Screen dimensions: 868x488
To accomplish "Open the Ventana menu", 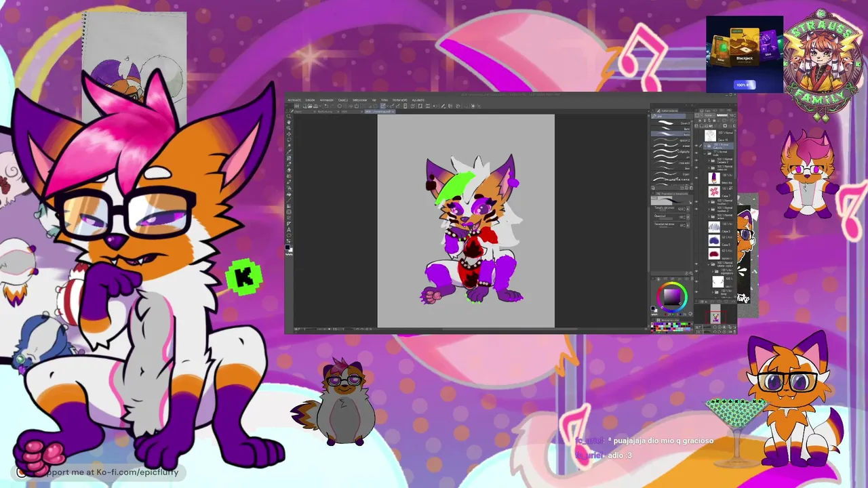I will pos(399,100).
